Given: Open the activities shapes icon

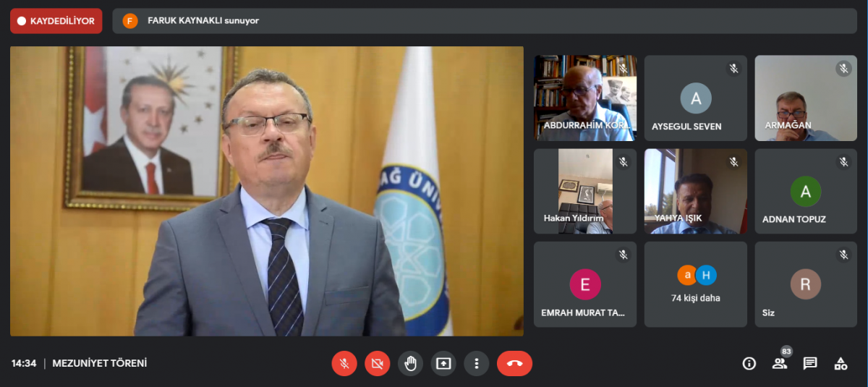Looking at the screenshot, I should click(x=841, y=363).
